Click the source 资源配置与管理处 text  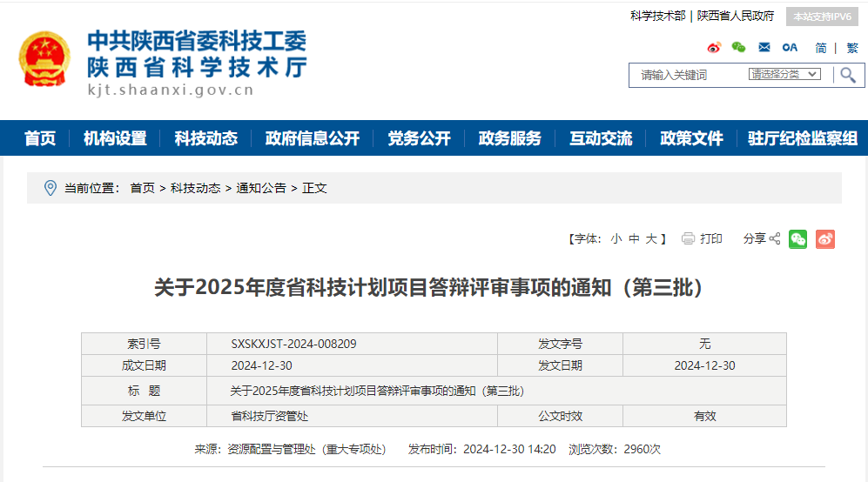272,449
